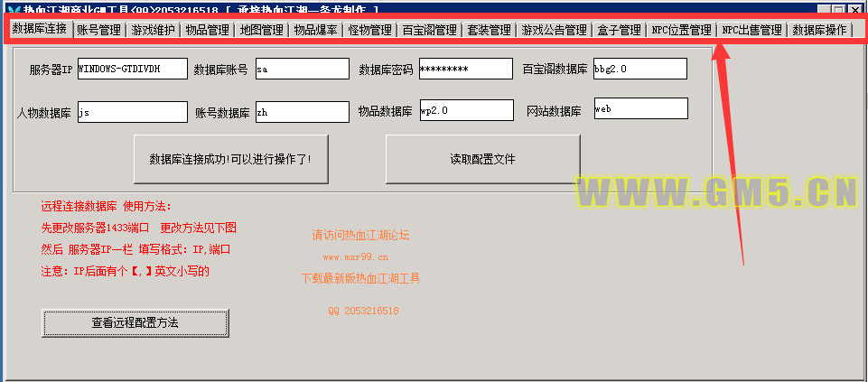Click the 百宝阁数据库 input field

(x=639, y=70)
